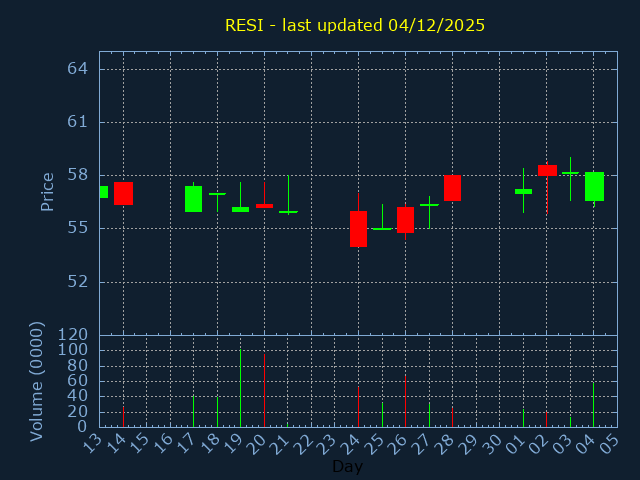Click the 64 price tick label
Screen dimensions: 640x480
tap(79, 69)
